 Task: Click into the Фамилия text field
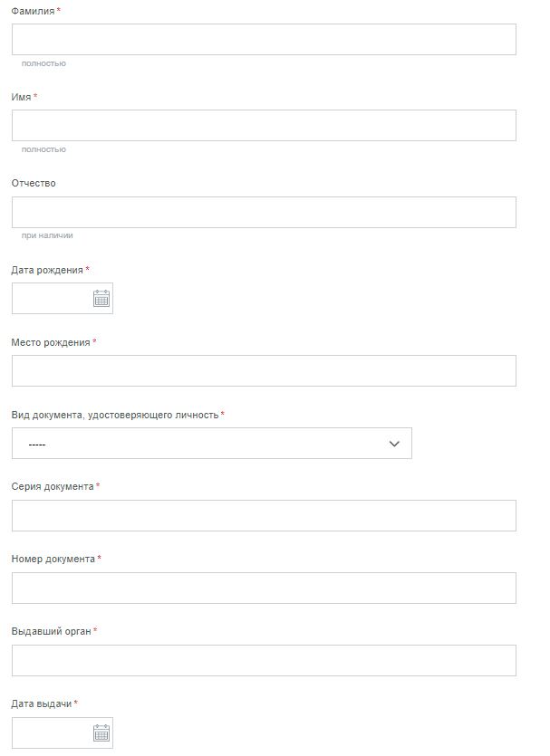coord(264,39)
